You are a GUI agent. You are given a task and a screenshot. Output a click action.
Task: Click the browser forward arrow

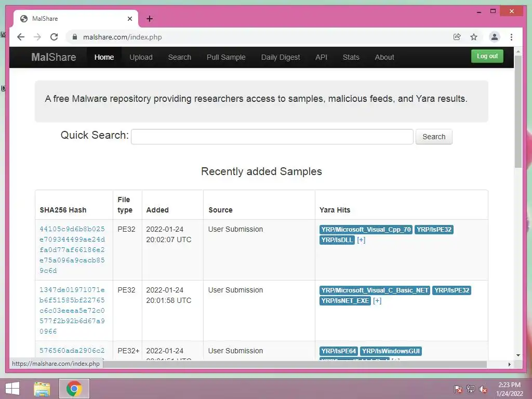coord(37,37)
